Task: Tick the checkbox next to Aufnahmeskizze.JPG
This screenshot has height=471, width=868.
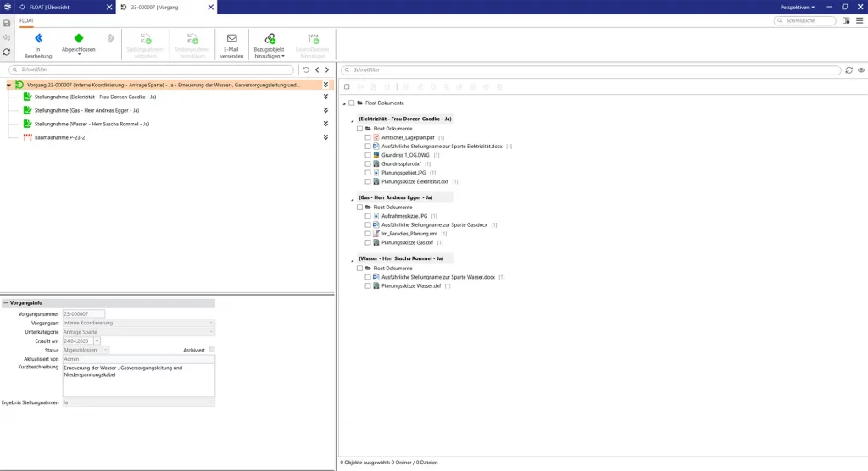Action: tap(368, 216)
